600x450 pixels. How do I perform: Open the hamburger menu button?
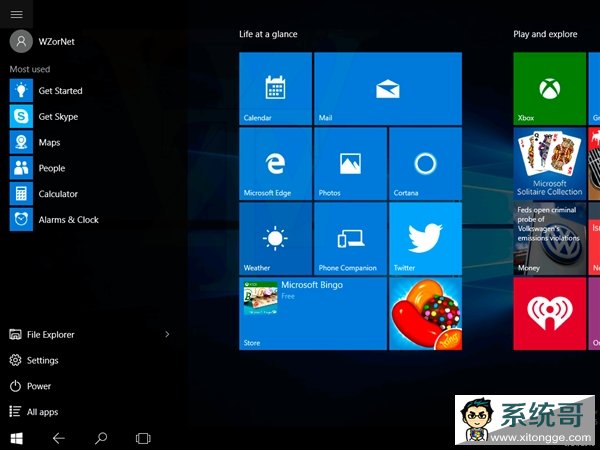pyautogui.click(x=16, y=14)
